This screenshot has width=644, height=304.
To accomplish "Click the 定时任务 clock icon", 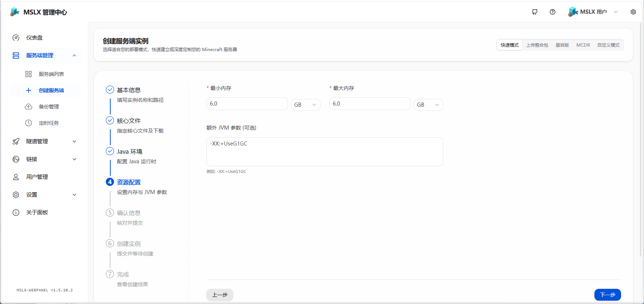I will (28, 123).
